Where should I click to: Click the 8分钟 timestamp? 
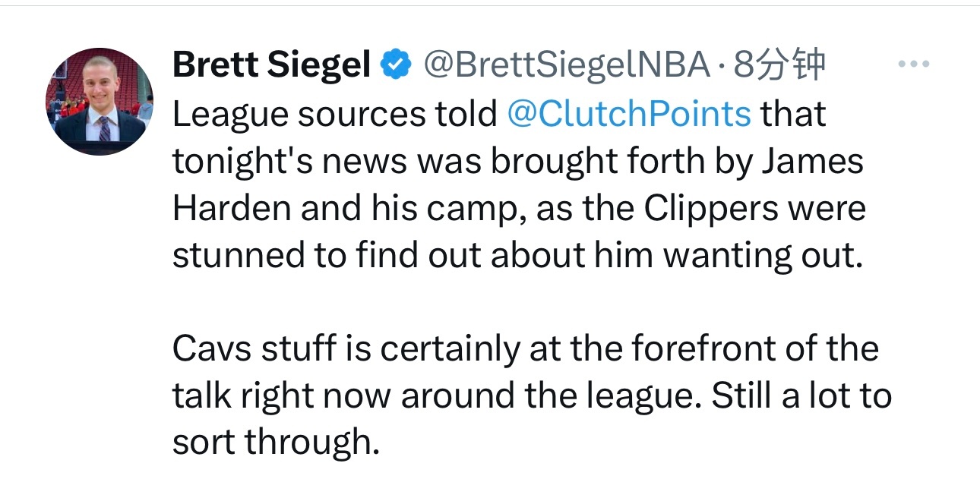click(779, 66)
